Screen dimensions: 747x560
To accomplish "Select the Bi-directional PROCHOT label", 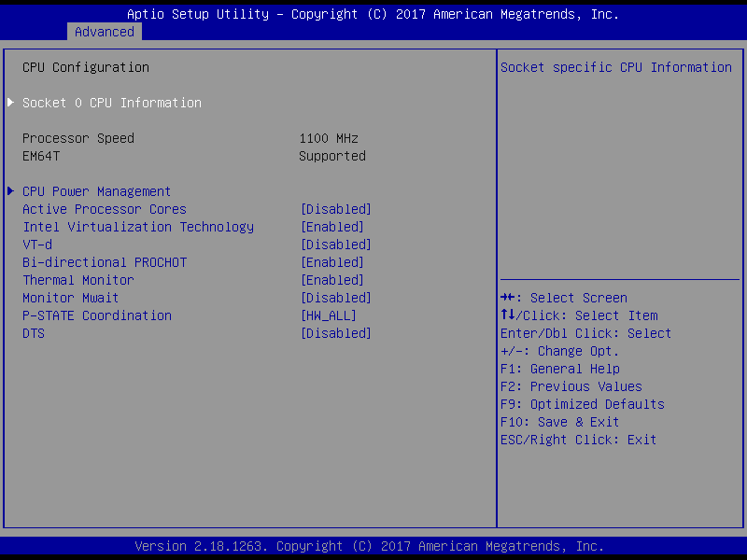I will [105, 262].
